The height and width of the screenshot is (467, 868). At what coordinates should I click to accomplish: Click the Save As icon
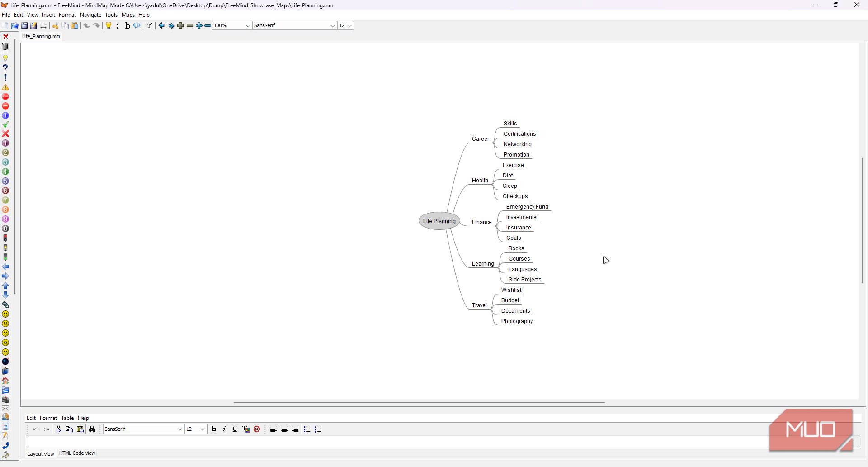(33, 26)
